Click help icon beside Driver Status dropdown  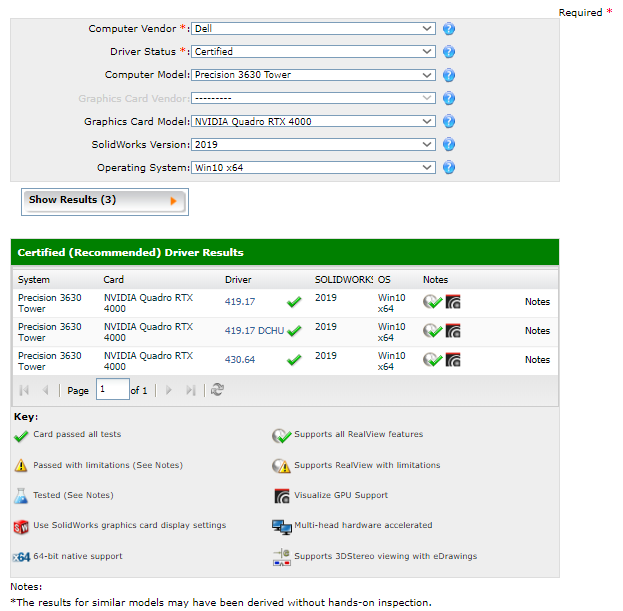tap(449, 52)
